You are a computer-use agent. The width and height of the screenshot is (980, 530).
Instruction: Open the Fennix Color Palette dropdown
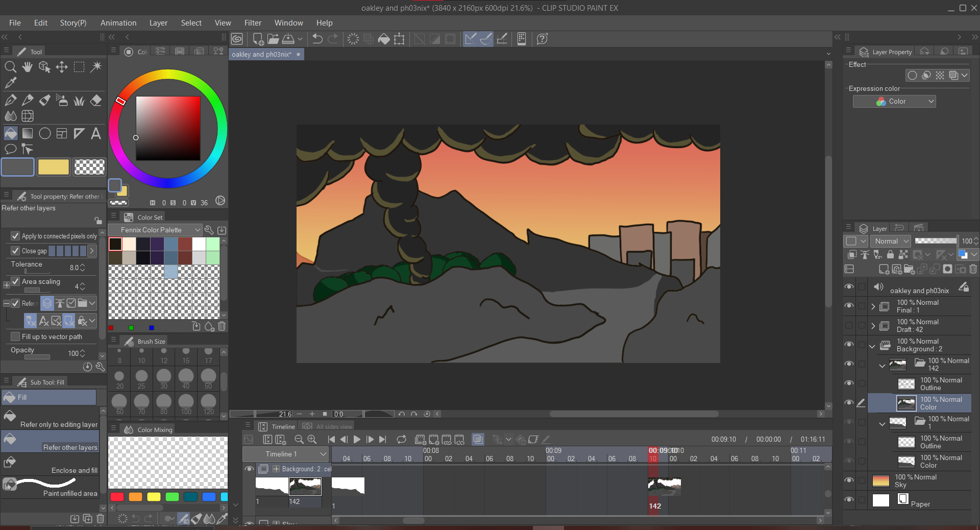click(155, 230)
